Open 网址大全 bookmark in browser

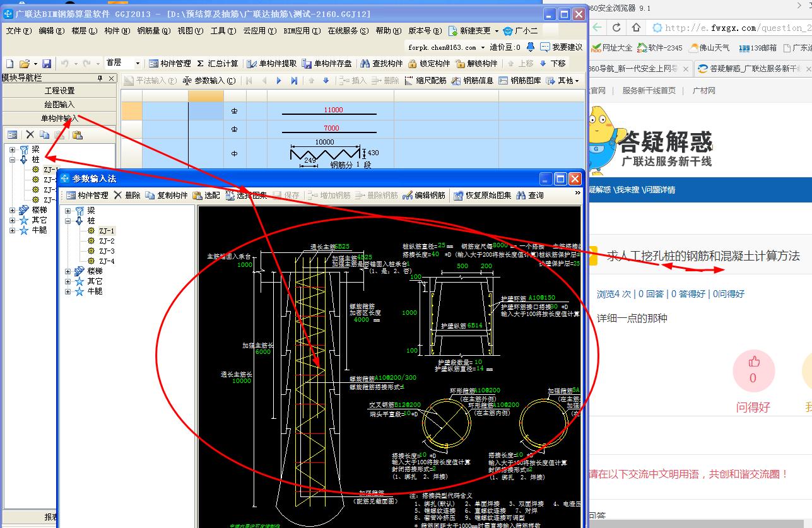pyautogui.click(x=612, y=47)
